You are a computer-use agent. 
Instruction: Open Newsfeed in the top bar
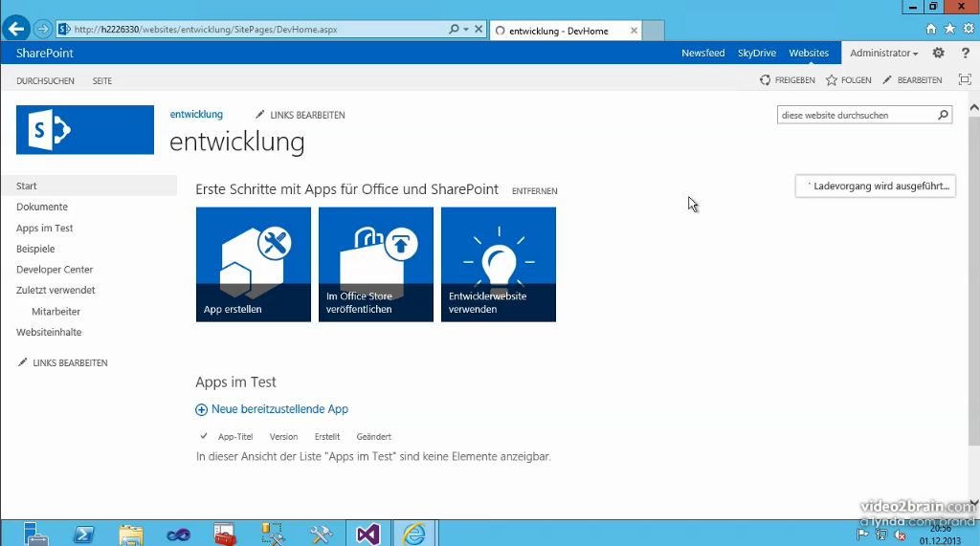coord(703,54)
